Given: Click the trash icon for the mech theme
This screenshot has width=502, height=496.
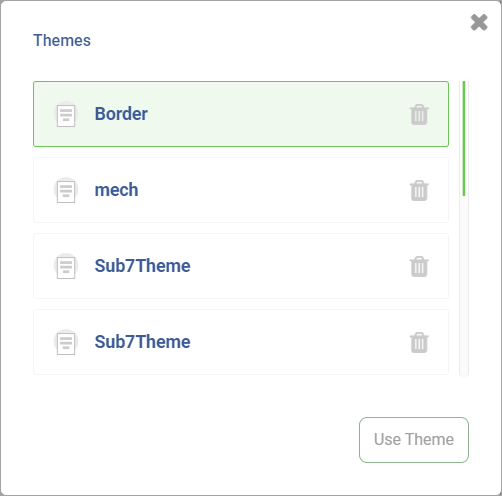Looking at the screenshot, I should 419,191.
